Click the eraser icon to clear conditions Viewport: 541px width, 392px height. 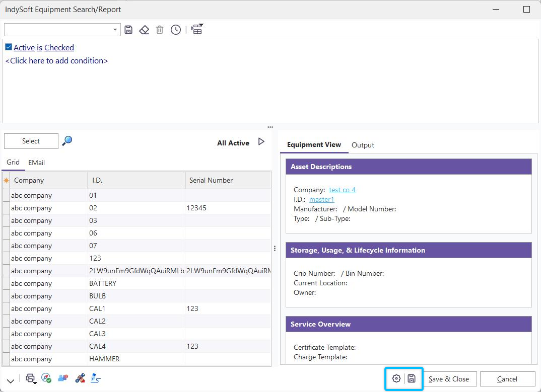[144, 30]
